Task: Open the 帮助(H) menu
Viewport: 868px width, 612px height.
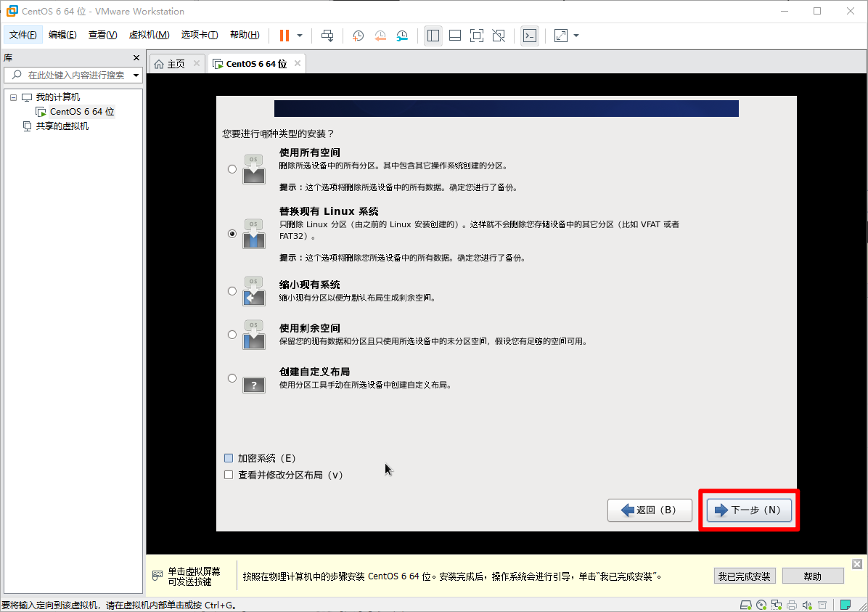Action: 245,35
